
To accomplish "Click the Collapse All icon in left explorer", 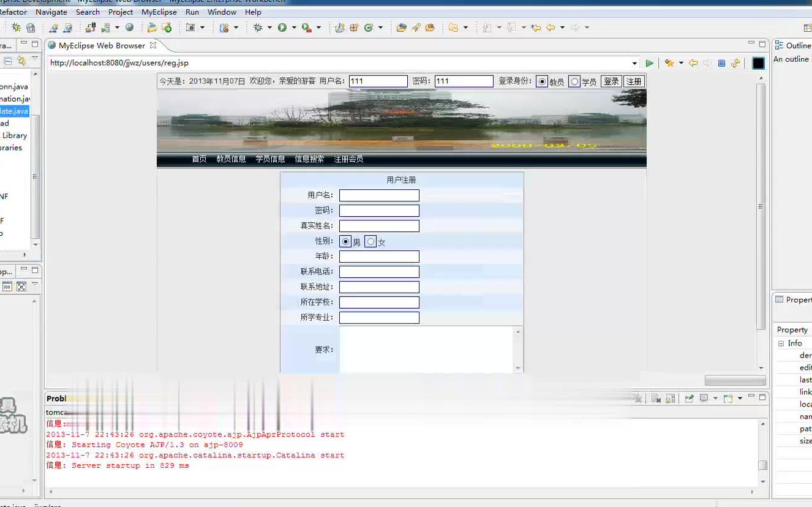I will coord(9,61).
